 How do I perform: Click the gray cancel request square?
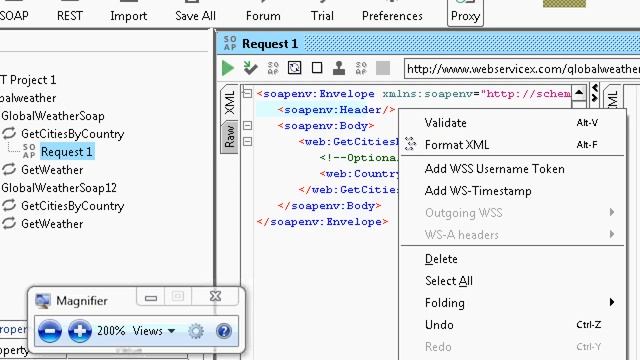(x=382, y=68)
